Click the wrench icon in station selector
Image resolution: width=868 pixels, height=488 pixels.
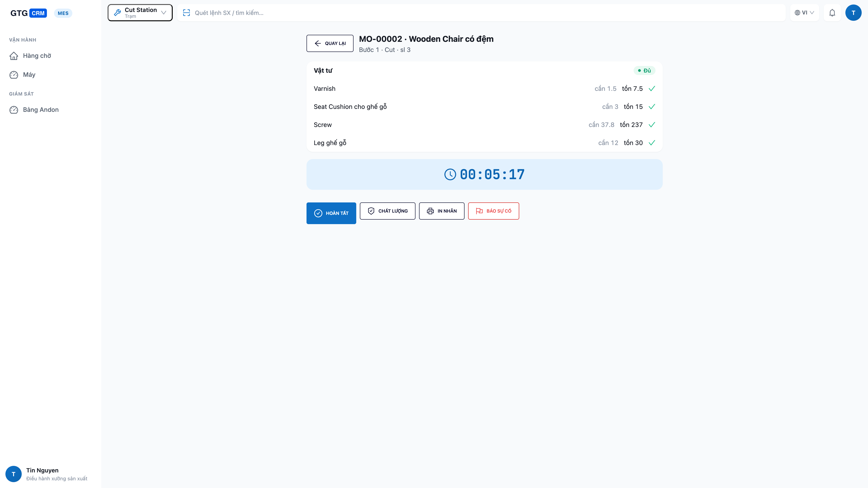[x=117, y=13]
